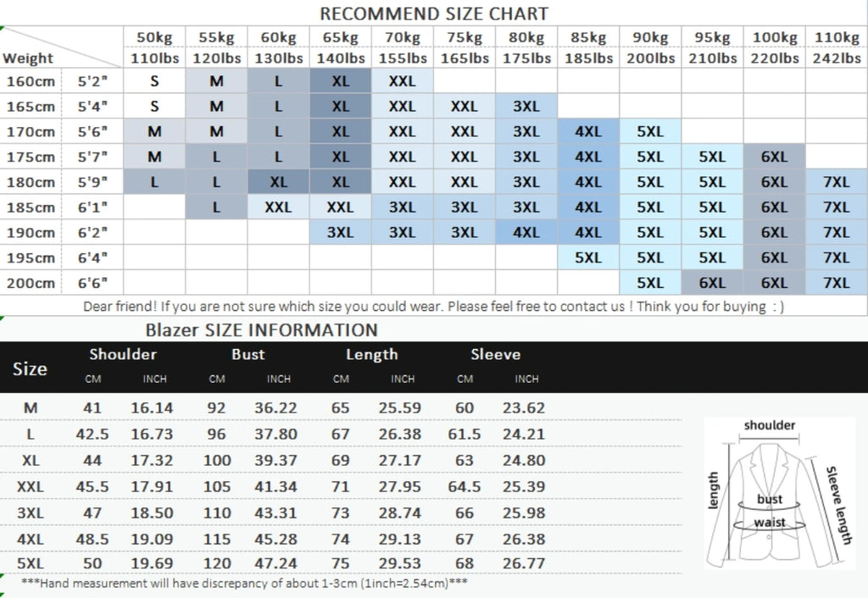Click the 110kg weight column header
The width and height of the screenshot is (868, 598).
836,37
